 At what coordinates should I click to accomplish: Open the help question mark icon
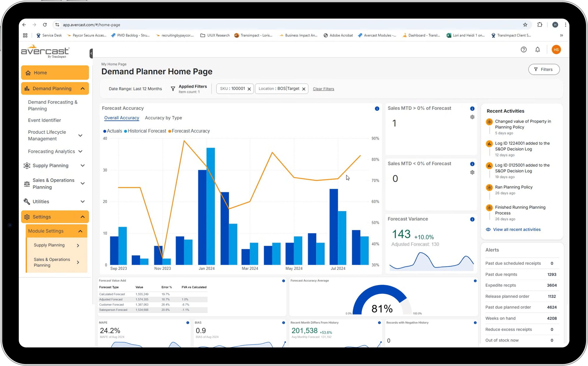pos(524,50)
